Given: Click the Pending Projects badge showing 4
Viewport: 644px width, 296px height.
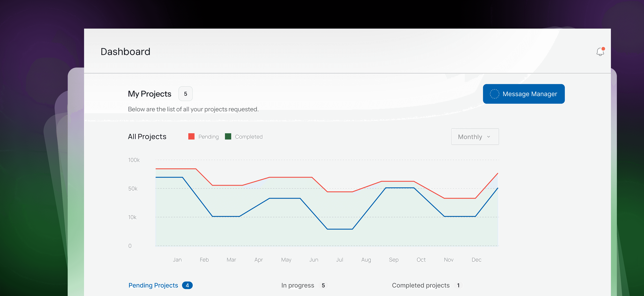Looking at the screenshot, I should 187,285.
